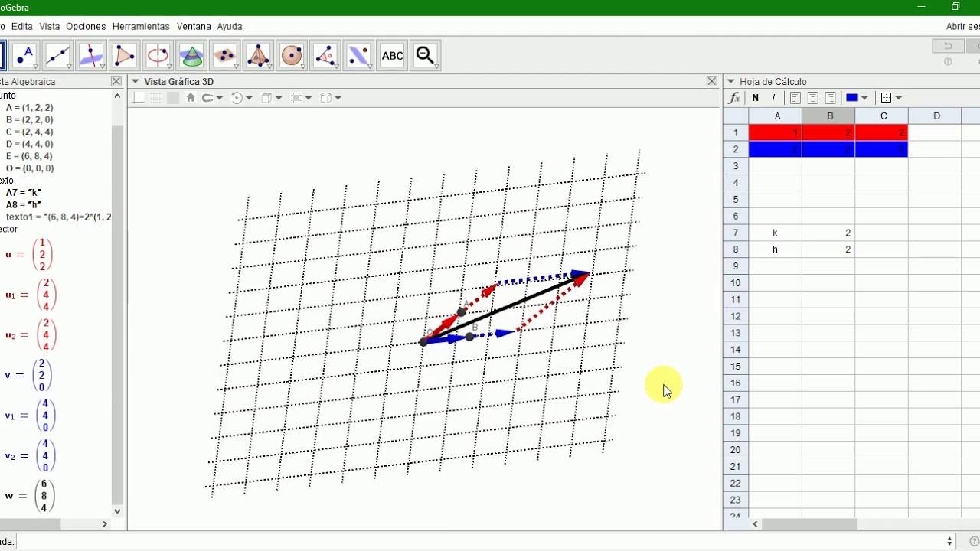Open the view direction dropdown arrow
This screenshot has width=980, height=551.
(x=279, y=98)
